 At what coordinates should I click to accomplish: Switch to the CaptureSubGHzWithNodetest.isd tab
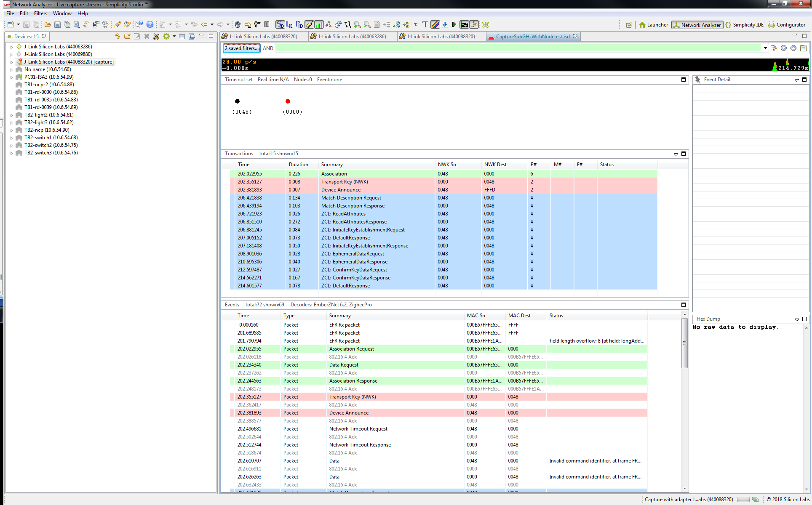532,36
